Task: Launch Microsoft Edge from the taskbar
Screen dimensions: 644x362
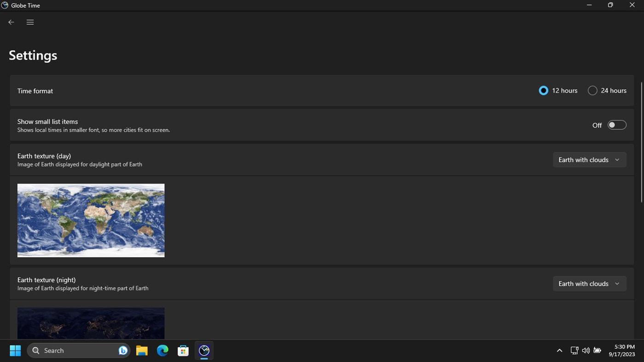Action: [x=162, y=351]
